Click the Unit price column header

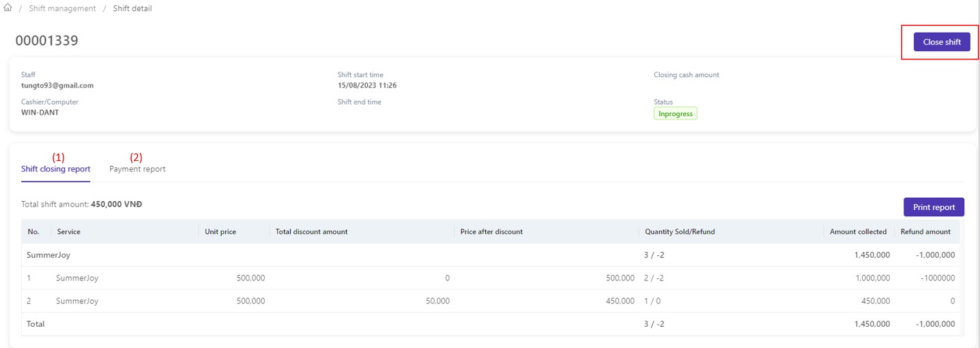(220, 232)
